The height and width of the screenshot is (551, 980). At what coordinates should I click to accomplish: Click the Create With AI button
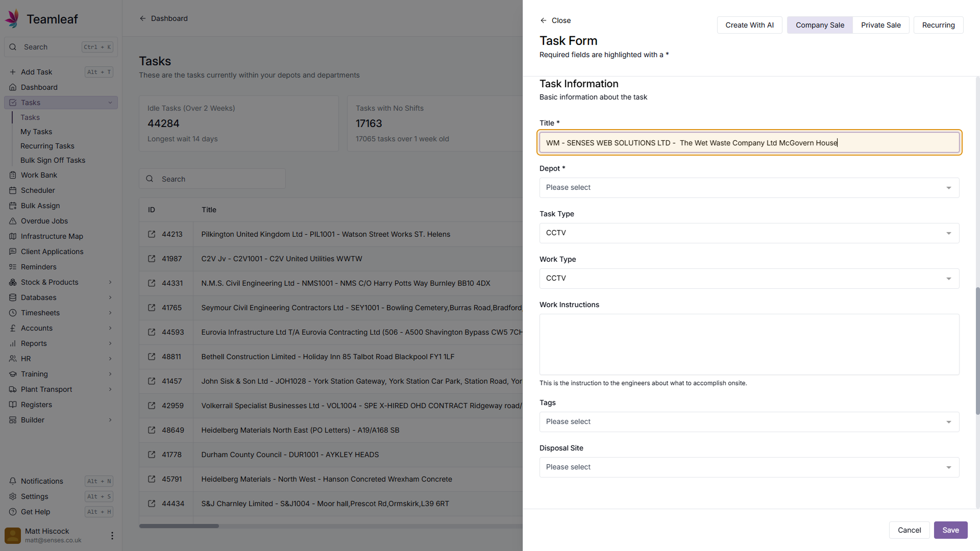(x=749, y=25)
